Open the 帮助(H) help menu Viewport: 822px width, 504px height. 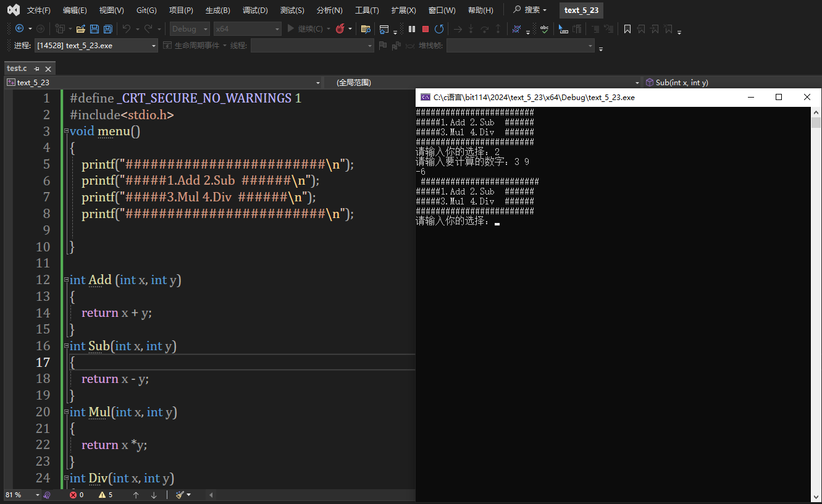pyautogui.click(x=480, y=10)
